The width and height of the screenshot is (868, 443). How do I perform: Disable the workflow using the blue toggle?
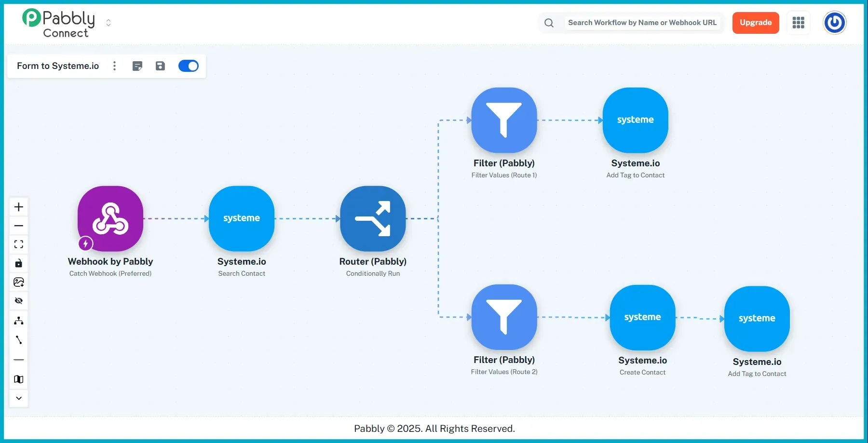[x=188, y=66]
